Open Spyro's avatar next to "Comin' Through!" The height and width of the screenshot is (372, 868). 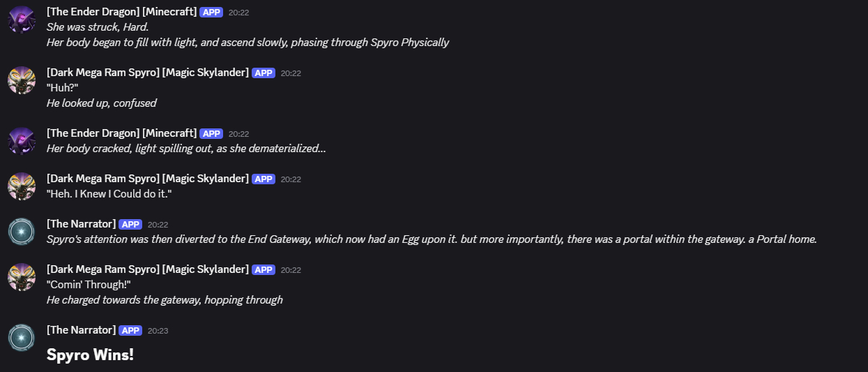click(22, 277)
